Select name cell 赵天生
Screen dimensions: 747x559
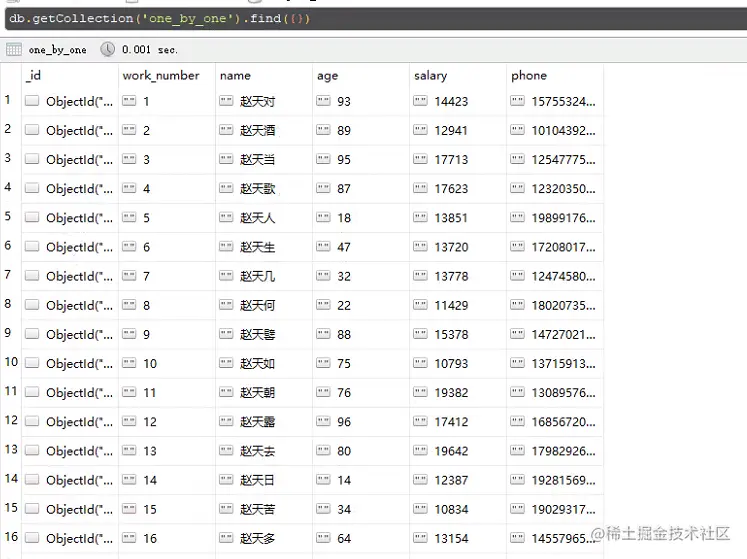[258, 247]
